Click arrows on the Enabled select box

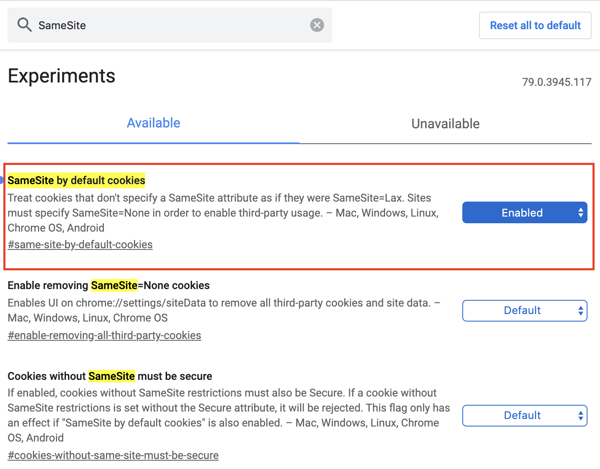click(x=580, y=212)
